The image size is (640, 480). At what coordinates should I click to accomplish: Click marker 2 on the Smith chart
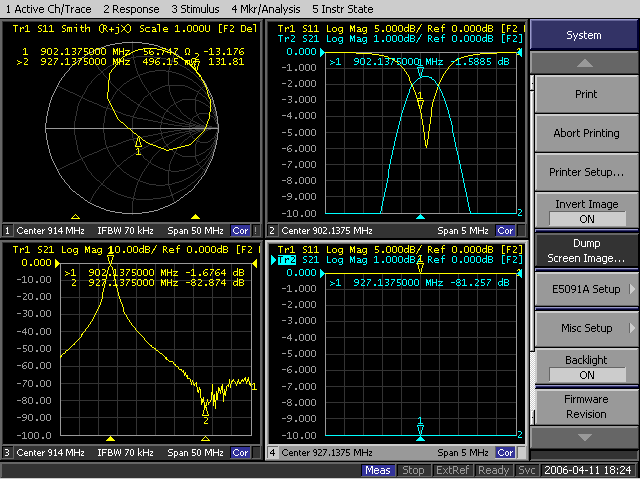coord(196,62)
